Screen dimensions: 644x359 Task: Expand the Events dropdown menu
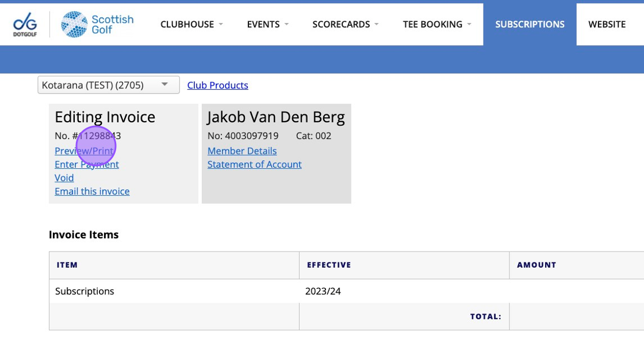click(267, 24)
